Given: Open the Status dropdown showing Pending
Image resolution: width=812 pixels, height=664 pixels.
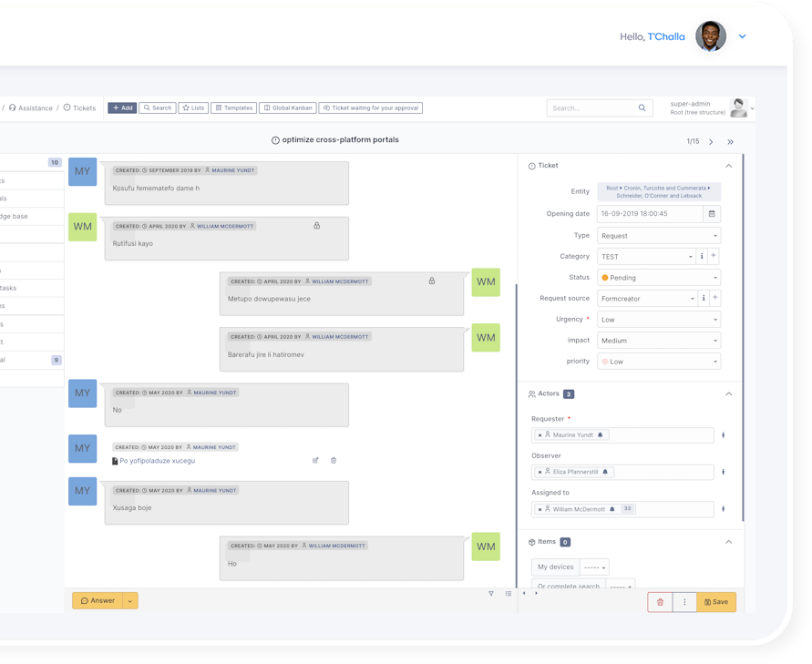Looking at the screenshot, I should click(x=659, y=278).
